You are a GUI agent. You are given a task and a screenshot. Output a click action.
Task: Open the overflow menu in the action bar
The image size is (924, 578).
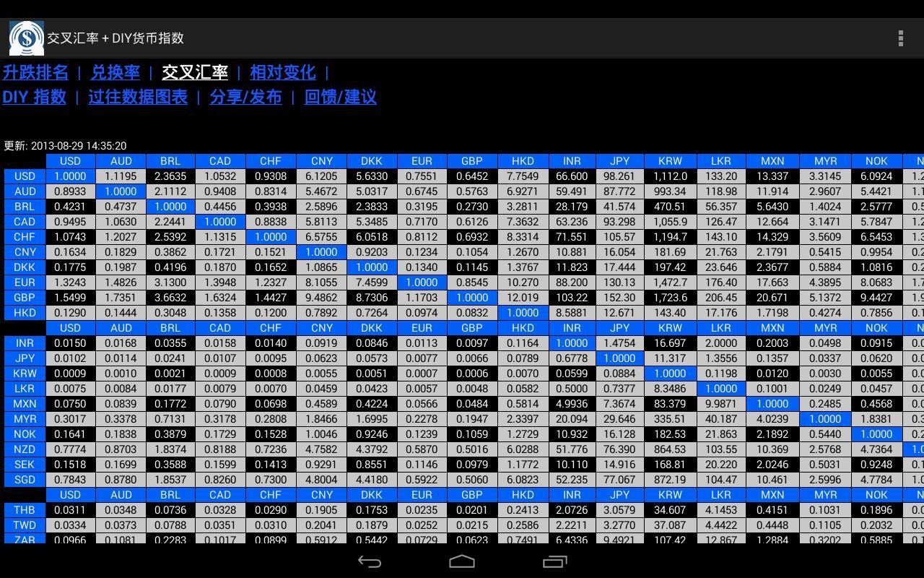coord(900,37)
